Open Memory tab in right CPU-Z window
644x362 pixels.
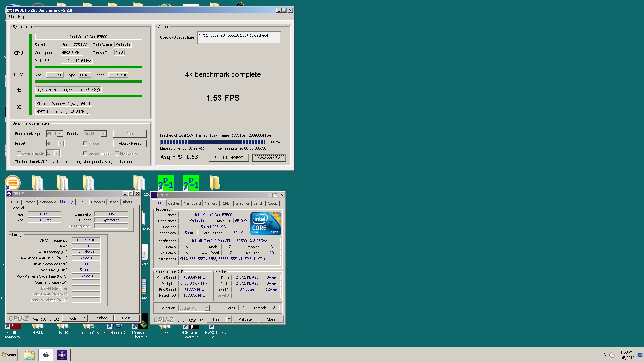coord(211,203)
